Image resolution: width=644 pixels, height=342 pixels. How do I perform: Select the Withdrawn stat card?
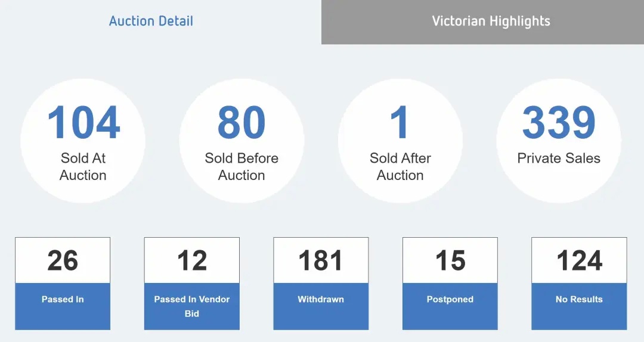321,283
